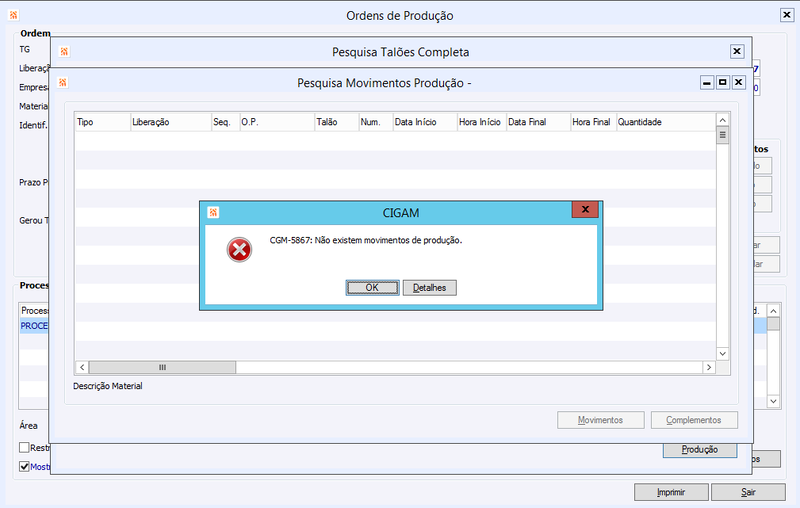Click the movements grid scroll left arrow

(82, 367)
